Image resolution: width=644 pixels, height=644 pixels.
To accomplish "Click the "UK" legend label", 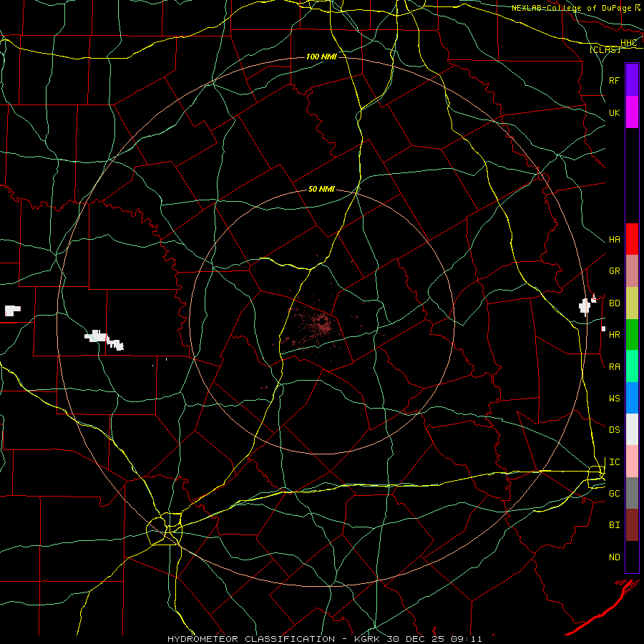I will tap(614, 112).
